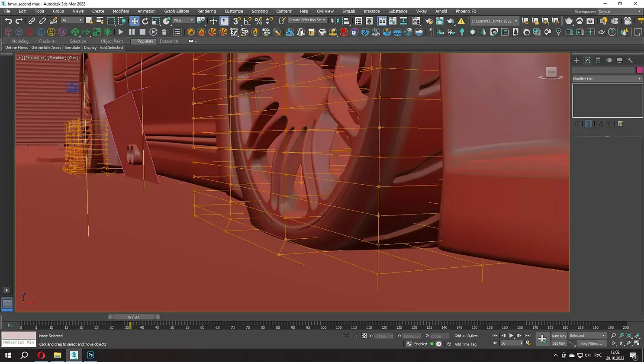Toggle the selection lock padlock

[355, 336]
